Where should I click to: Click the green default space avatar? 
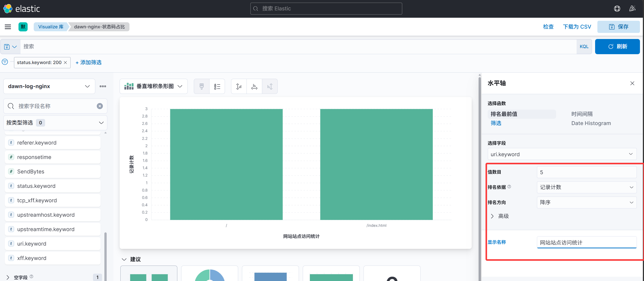pyautogui.click(x=23, y=27)
